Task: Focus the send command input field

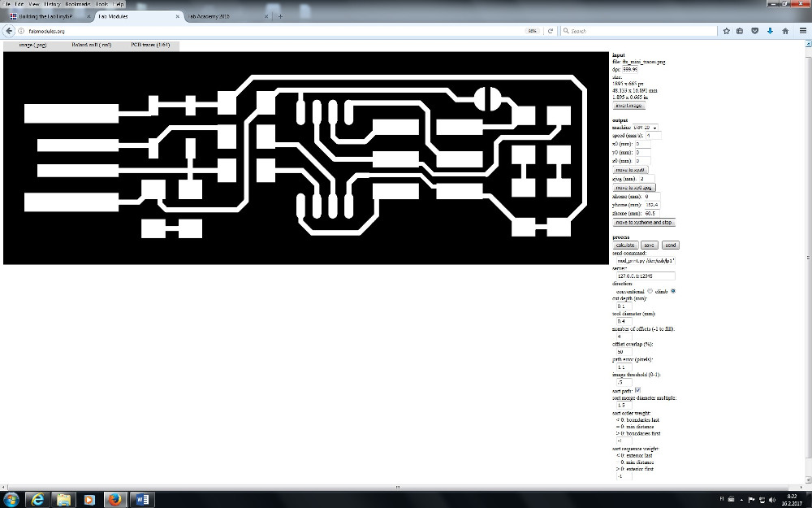Action: [x=646, y=261]
